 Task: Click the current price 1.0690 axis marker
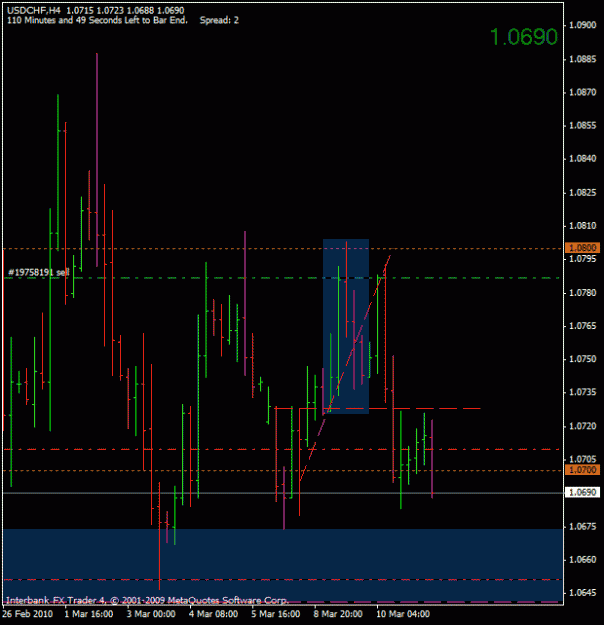582,493
